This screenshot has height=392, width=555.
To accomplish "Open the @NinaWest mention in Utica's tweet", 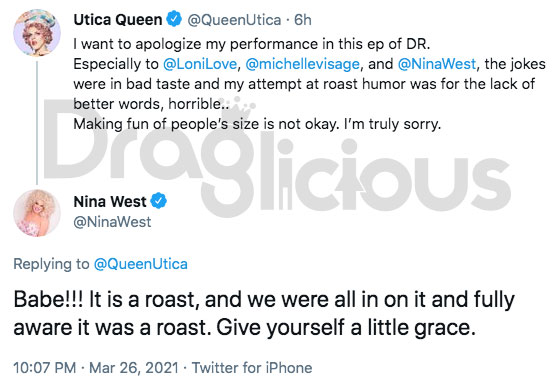I will click(x=437, y=64).
